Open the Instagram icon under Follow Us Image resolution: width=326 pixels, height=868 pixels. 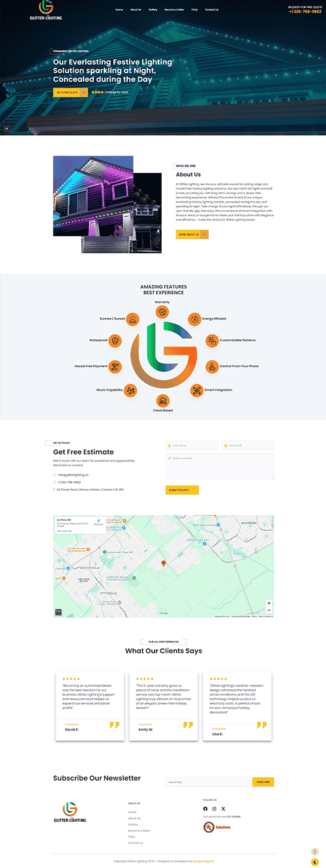point(215,809)
